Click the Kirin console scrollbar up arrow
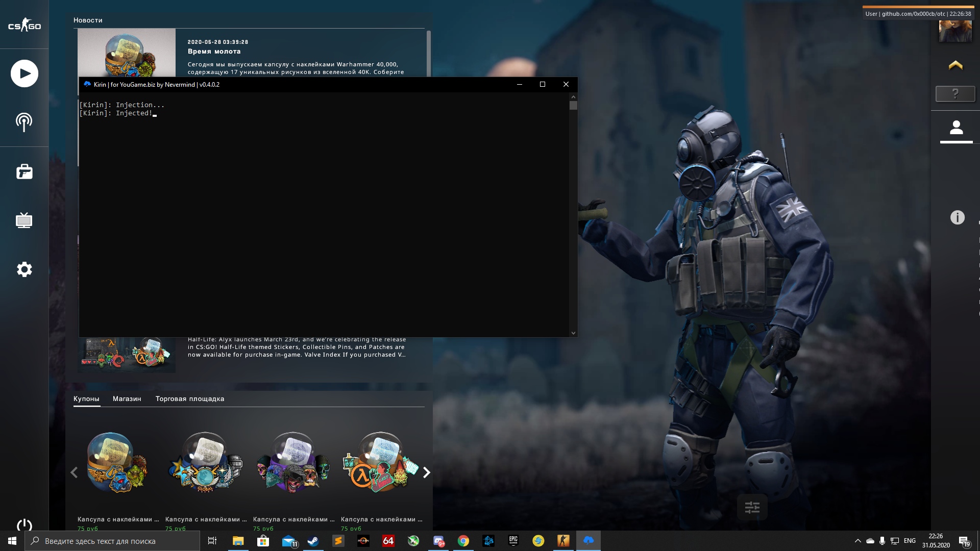Viewport: 980px width, 551px height. coord(573,97)
